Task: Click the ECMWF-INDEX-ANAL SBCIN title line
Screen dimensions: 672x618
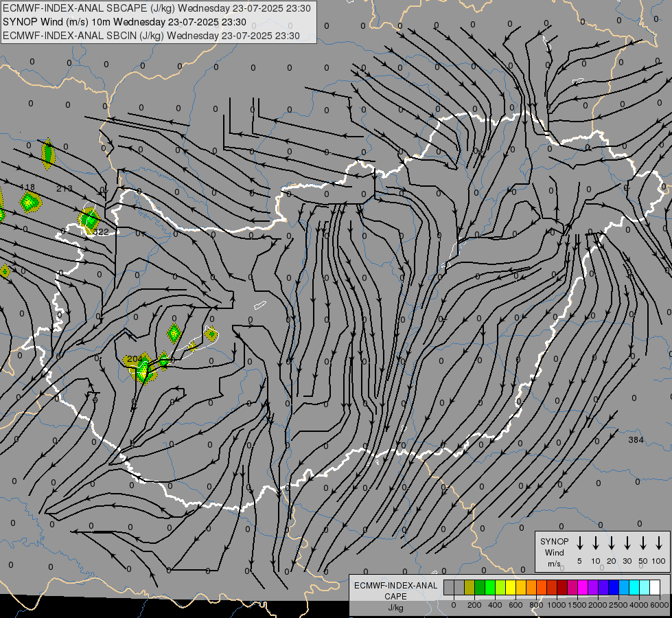Action: click(151, 36)
